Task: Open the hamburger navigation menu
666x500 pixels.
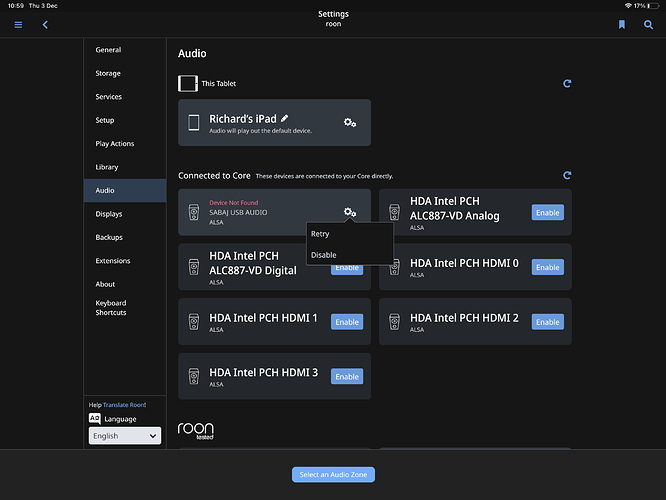Action: pyautogui.click(x=18, y=25)
